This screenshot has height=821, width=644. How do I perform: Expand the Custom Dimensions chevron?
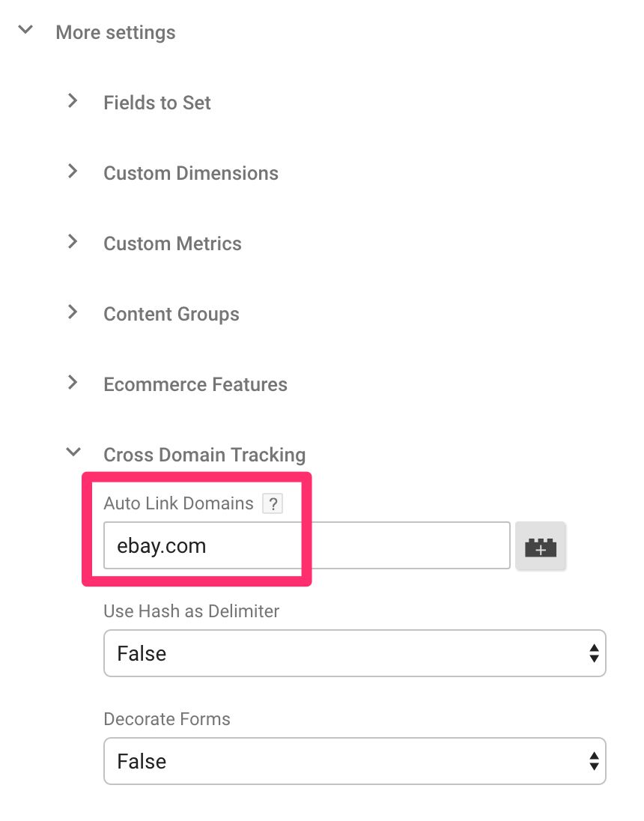[73, 171]
